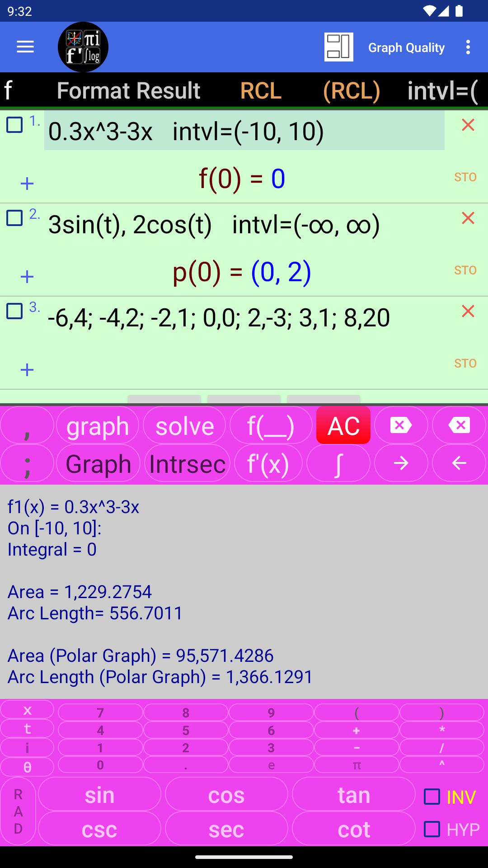Expand plus under parametric expression 2
The width and height of the screenshot is (488, 868).
[x=27, y=277]
